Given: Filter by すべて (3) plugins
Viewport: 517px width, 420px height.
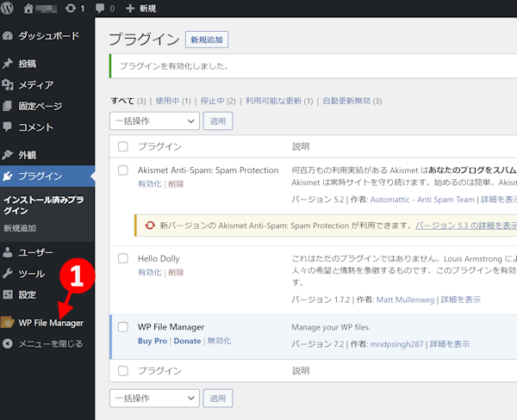Looking at the screenshot, I should (x=128, y=101).
